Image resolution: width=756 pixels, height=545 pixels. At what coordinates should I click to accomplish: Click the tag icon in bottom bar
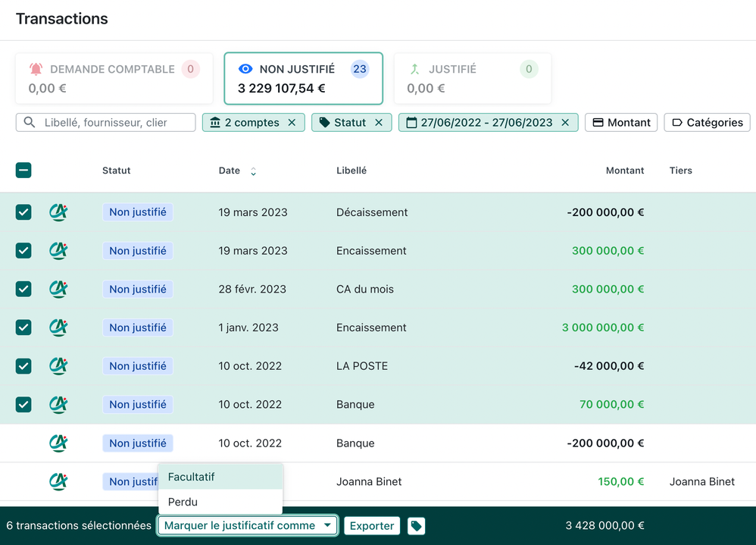click(x=416, y=526)
